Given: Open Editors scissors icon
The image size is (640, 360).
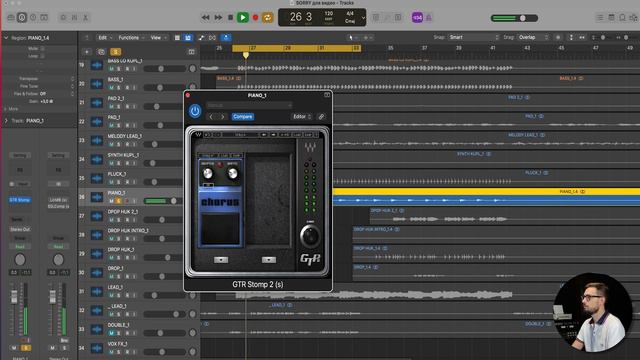Looking at the screenshot, I should pyautogui.click(x=86, y=18).
